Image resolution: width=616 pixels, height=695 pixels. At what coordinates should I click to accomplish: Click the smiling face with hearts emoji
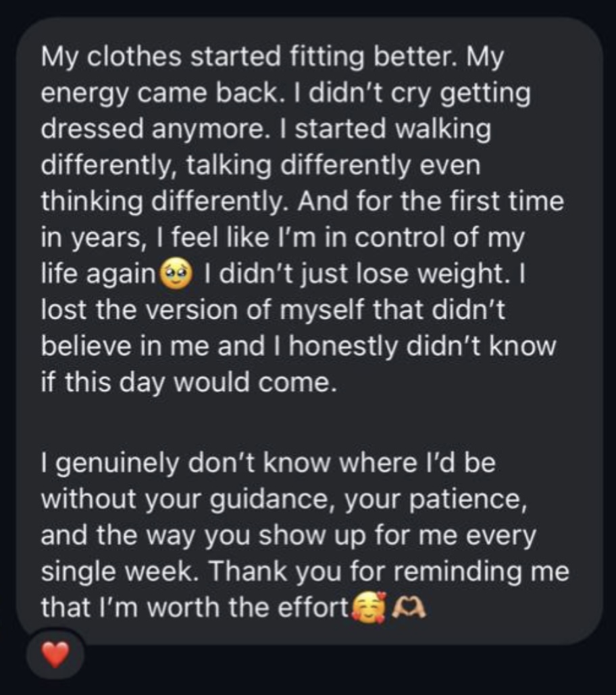pos(369,607)
